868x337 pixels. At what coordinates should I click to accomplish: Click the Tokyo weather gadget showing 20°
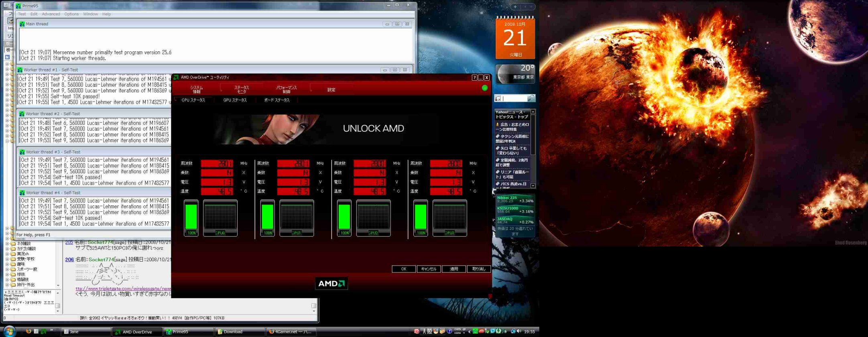click(x=515, y=74)
